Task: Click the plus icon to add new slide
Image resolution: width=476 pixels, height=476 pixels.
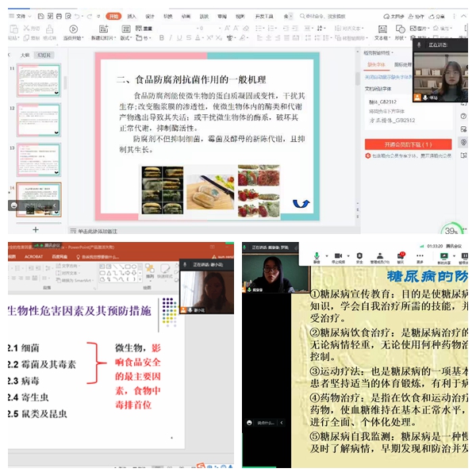Action: click(35, 228)
